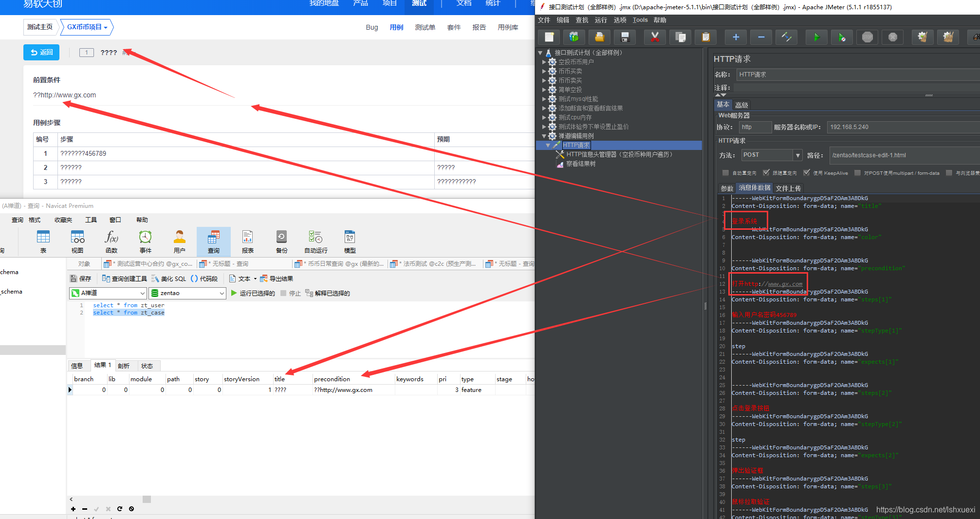Open Navicat 自动运行 (automation) icon
The image size is (980, 519).
pyautogui.click(x=316, y=241)
